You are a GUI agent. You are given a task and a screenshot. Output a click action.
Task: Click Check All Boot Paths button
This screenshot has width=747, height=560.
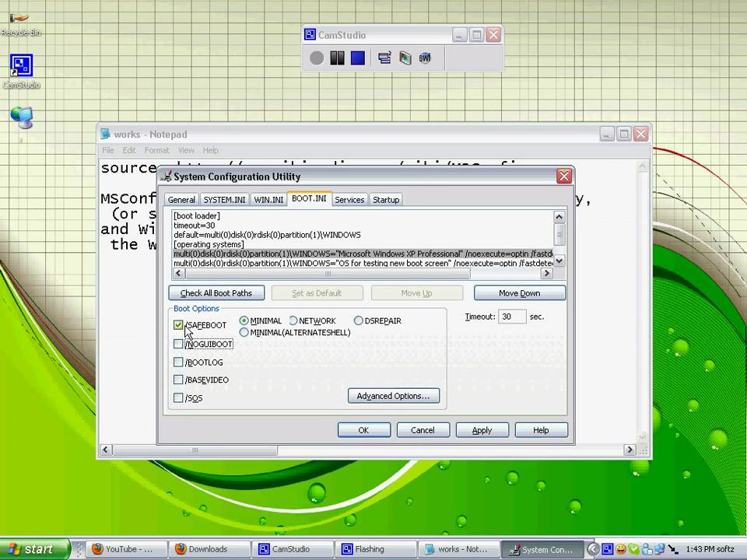pyautogui.click(x=216, y=293)
